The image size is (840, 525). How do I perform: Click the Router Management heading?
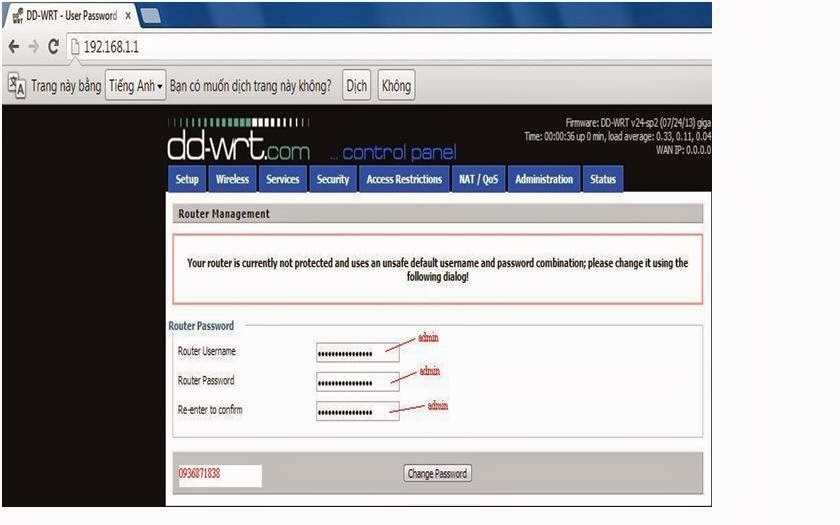(x=224, y=214)
